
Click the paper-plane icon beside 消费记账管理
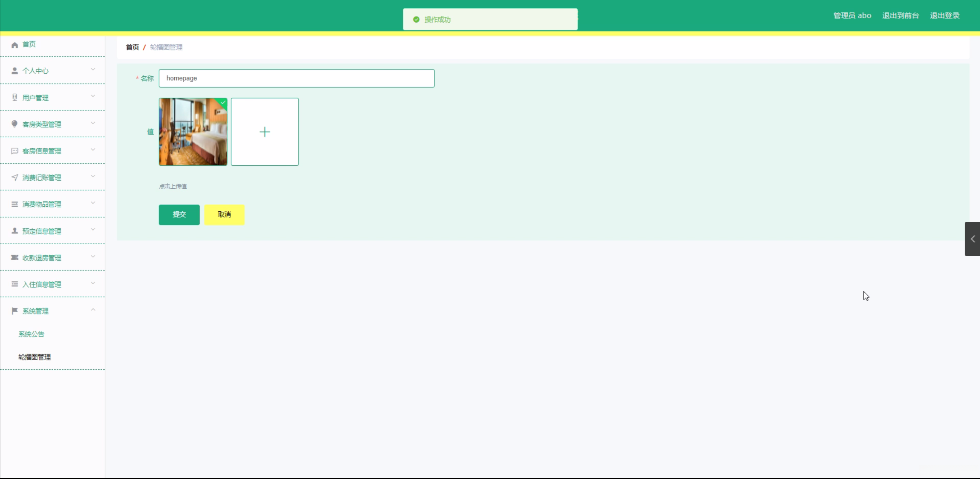[15, 177]
